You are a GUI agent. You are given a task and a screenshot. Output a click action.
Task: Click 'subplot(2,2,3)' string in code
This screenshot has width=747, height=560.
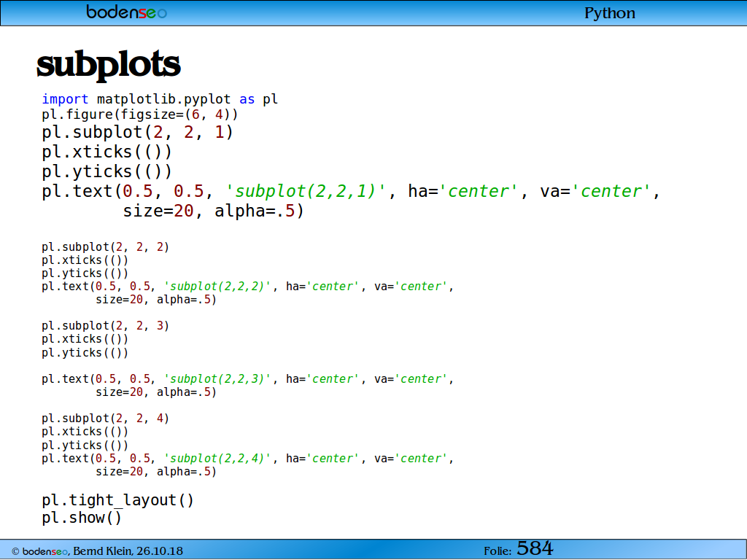click(217, 379)
